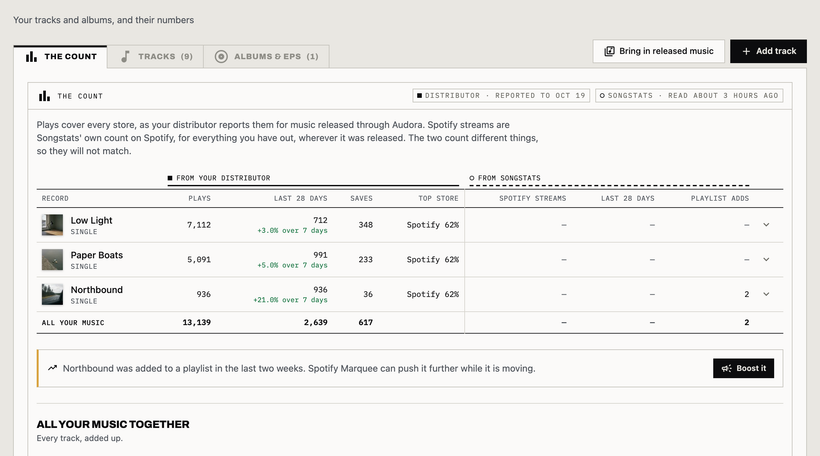Open the Northbound cover thumbnail
Image resolution: width=820 pixels, height=456 pixels.
(52, 294)
